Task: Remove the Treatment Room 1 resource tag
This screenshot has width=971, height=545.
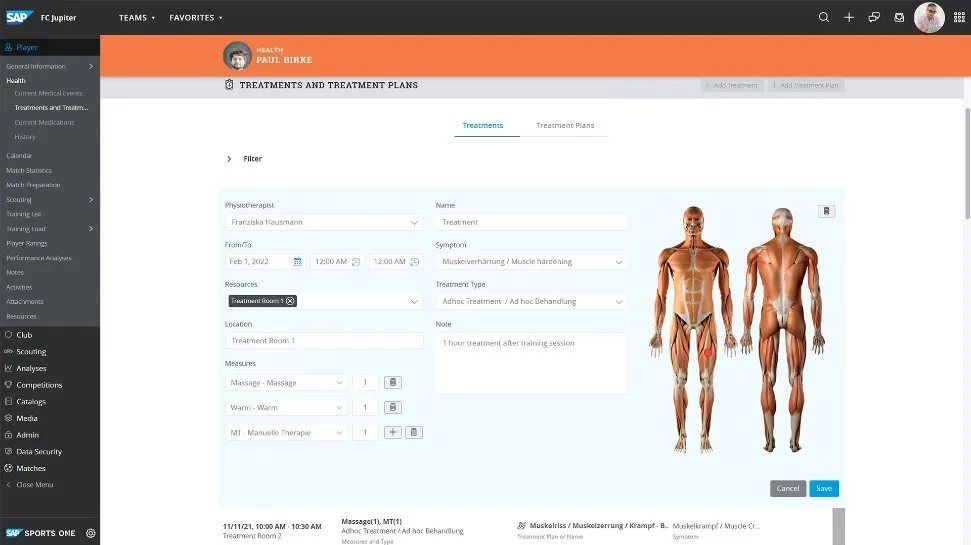Action: [x=290, y=301]
